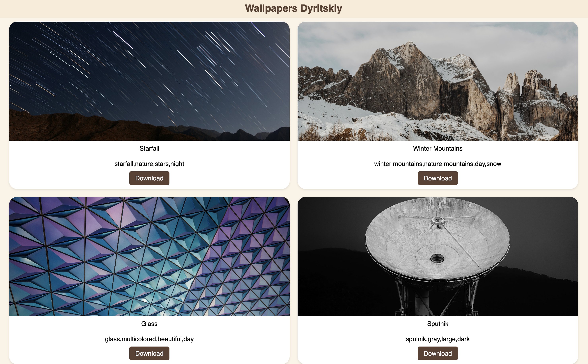This screenshot has height=364, width=588.
Task: Select the Glass title text
Action: [149, 324]
